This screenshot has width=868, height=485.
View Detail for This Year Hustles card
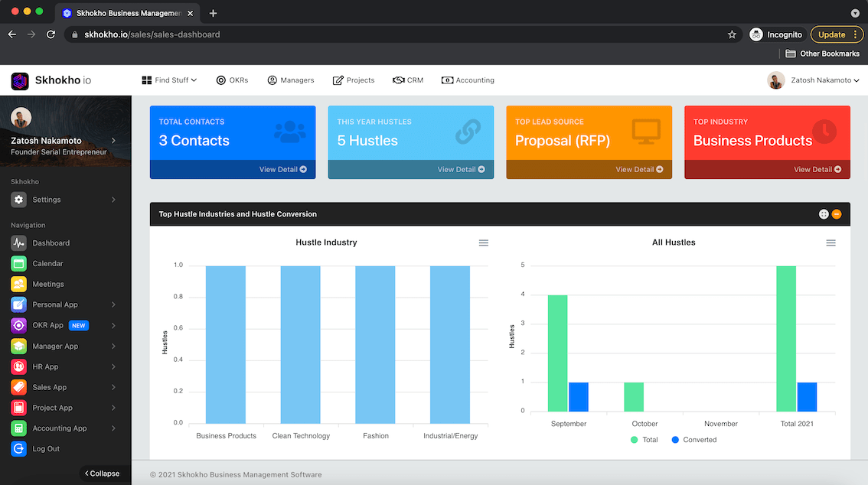pos(461,169)
